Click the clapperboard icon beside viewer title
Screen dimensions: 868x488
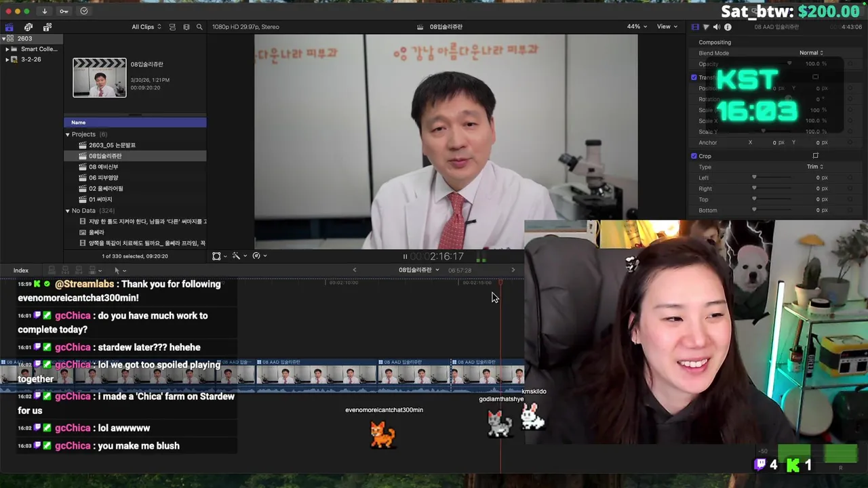pos(420,27)
